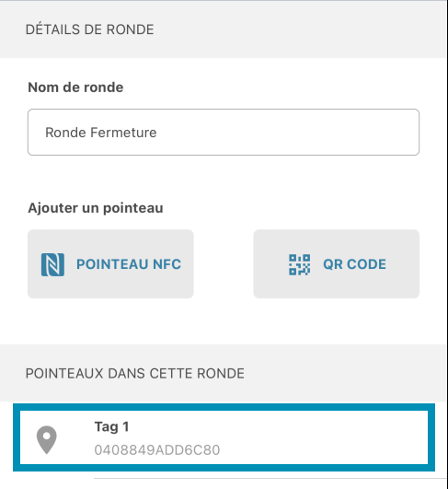This screenshot has width=448, height=489.
Task: Click the location pin icon beside Tag 1
Action: click(x=47, y=439)
